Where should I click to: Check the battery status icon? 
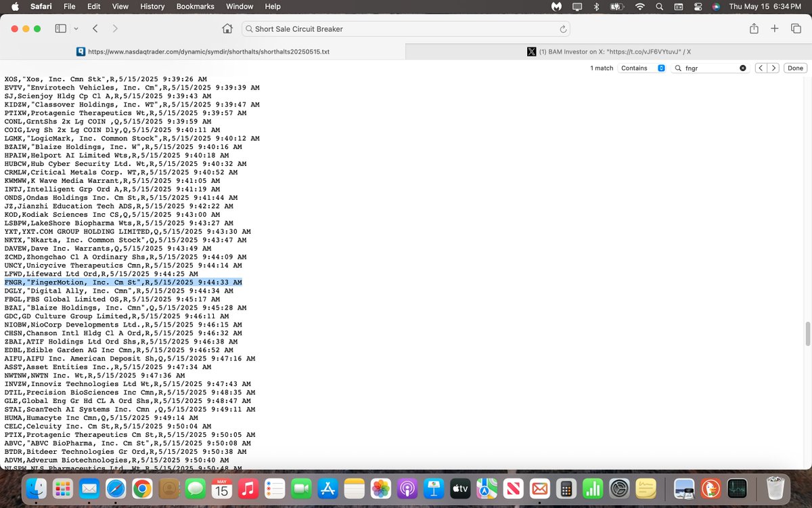[x=617, y=6]
